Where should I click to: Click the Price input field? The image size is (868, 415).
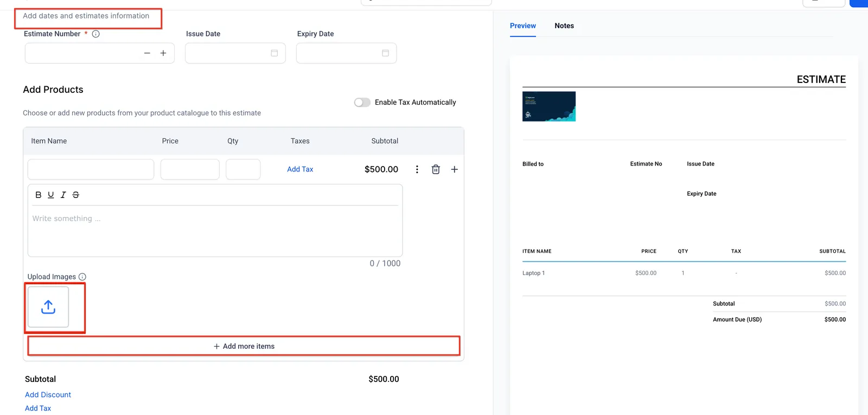(190, 169)
